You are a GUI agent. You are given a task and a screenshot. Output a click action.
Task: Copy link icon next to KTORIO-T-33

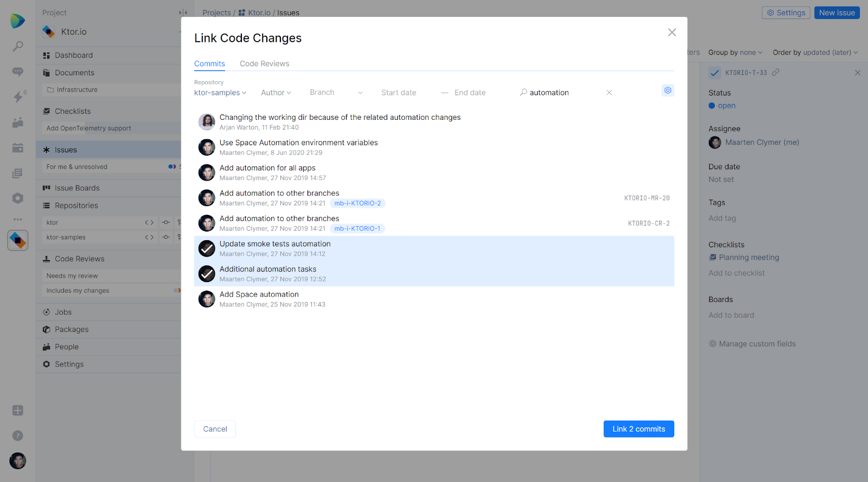point(776,72)
